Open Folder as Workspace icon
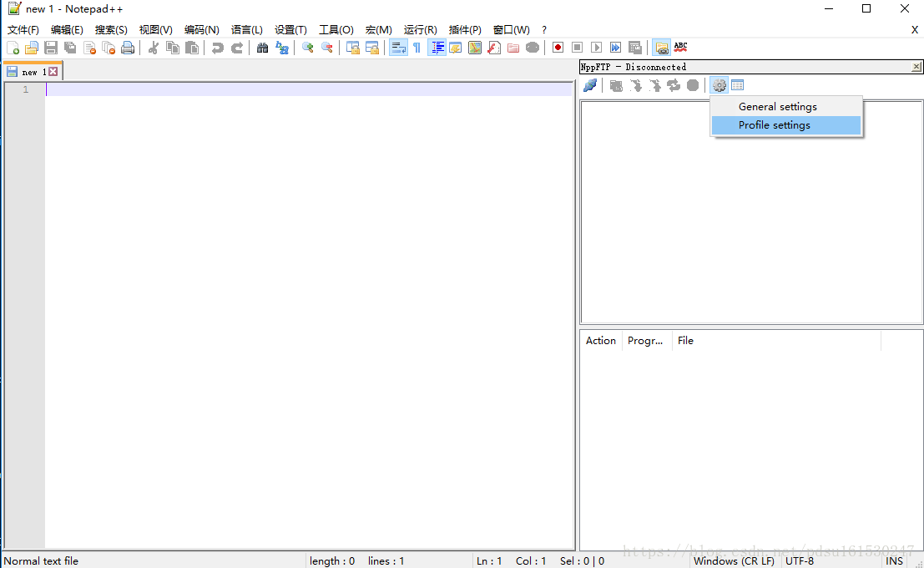The width and height of the screenshot is (924, 568). [513, 48]
